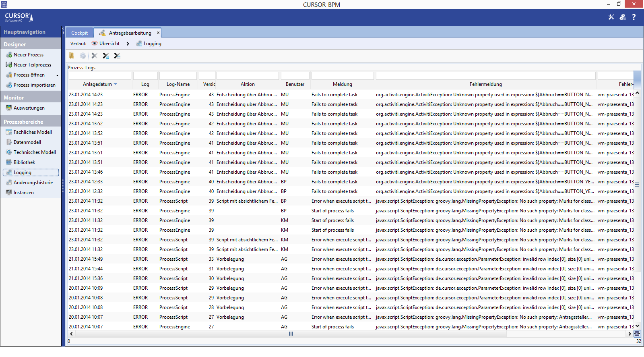Click the wrench and screwdriver tools icon
This screenshot has width=644, height=357.
[611, 17]
